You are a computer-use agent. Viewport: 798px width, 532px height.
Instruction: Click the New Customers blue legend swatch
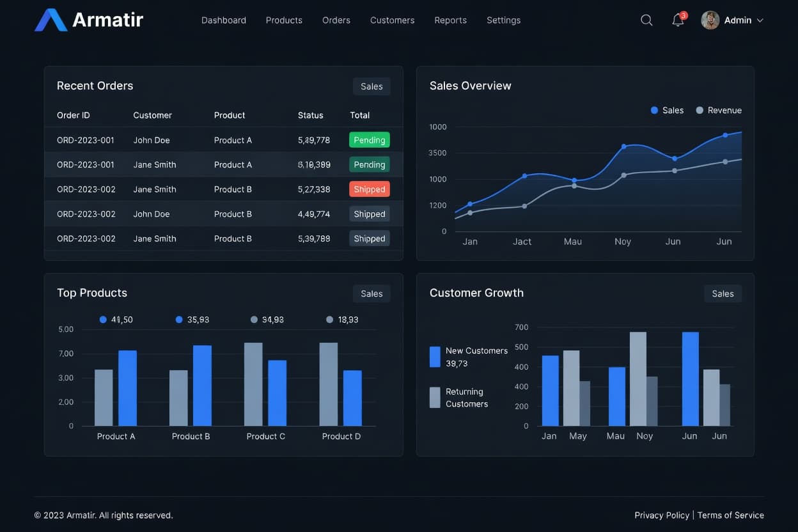point(435,357)
